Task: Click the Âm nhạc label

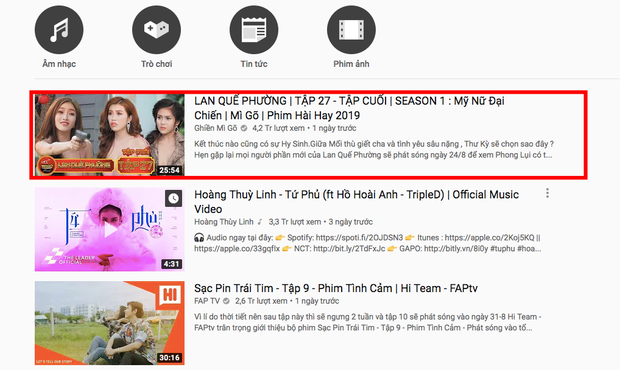Action: tap(59, 64)
